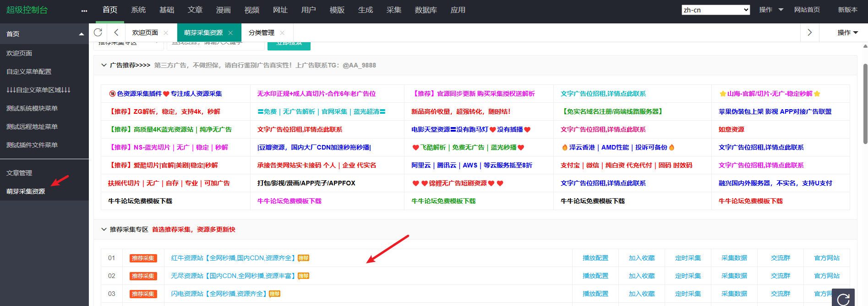Image resolution: width=868 pixels, height=306 pixels.
Task: Click the vertical scrollbar on the right
Action: pyautogui.click(x=865, y=106)
